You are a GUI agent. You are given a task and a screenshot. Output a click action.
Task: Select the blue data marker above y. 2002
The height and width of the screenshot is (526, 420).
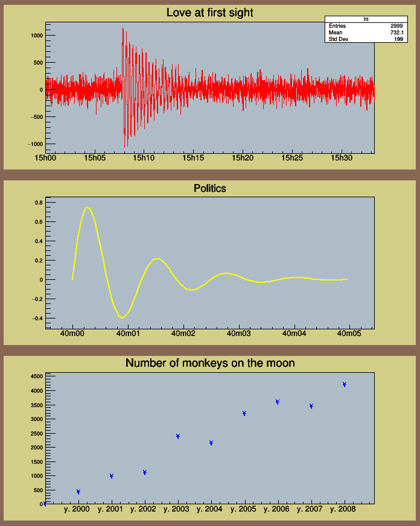click(x=145, y=472)
